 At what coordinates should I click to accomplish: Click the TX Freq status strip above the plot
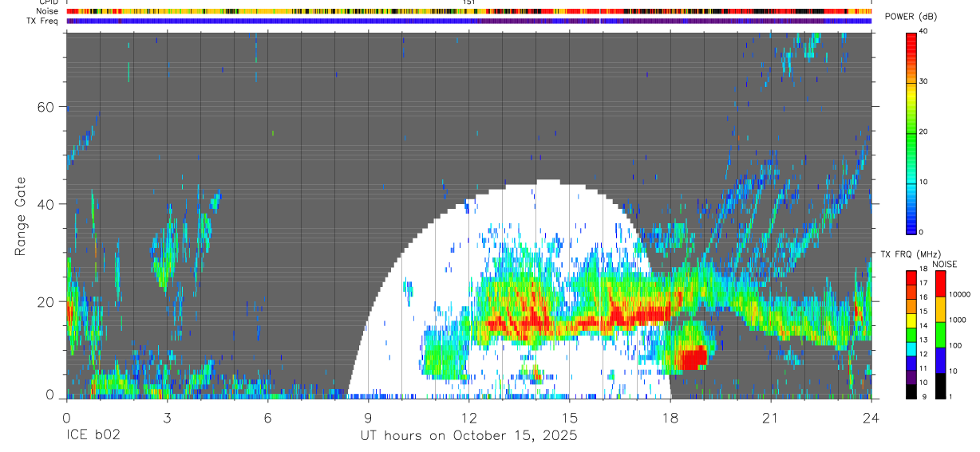pos(469,21)
